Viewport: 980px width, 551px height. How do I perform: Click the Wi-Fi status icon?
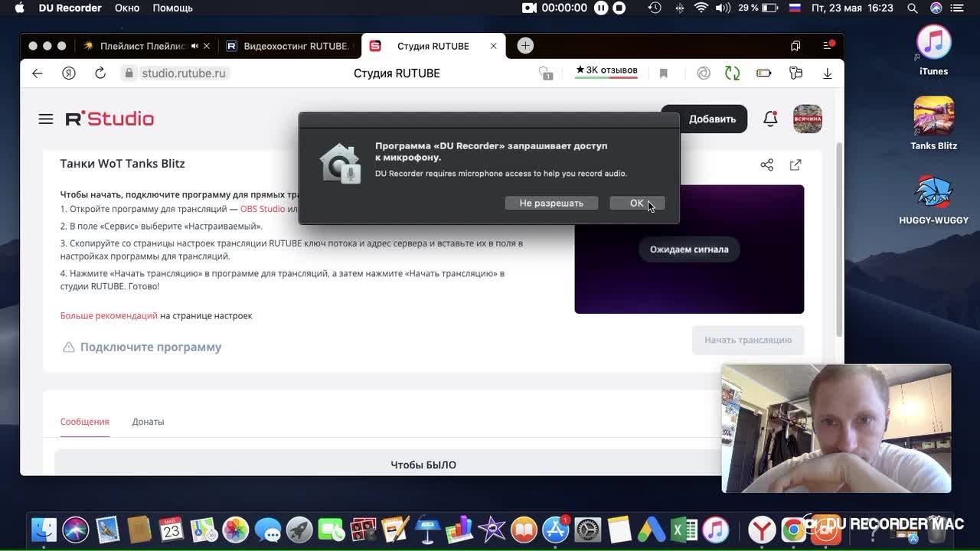point(701,8)
